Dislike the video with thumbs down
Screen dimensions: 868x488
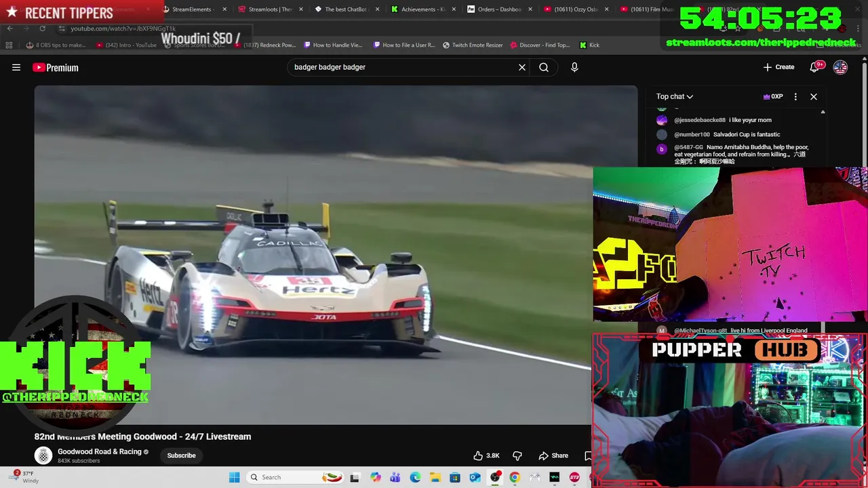(517, 455)
